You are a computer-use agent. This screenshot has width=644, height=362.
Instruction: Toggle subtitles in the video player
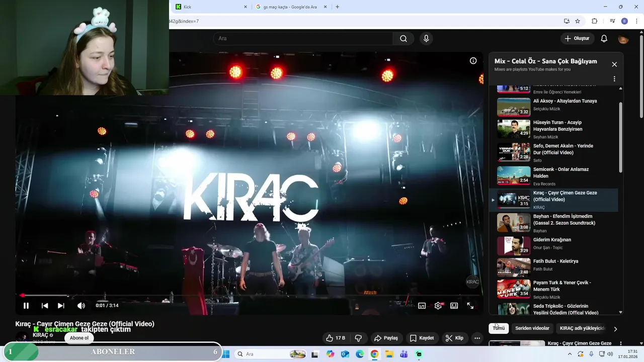point(422,306)
